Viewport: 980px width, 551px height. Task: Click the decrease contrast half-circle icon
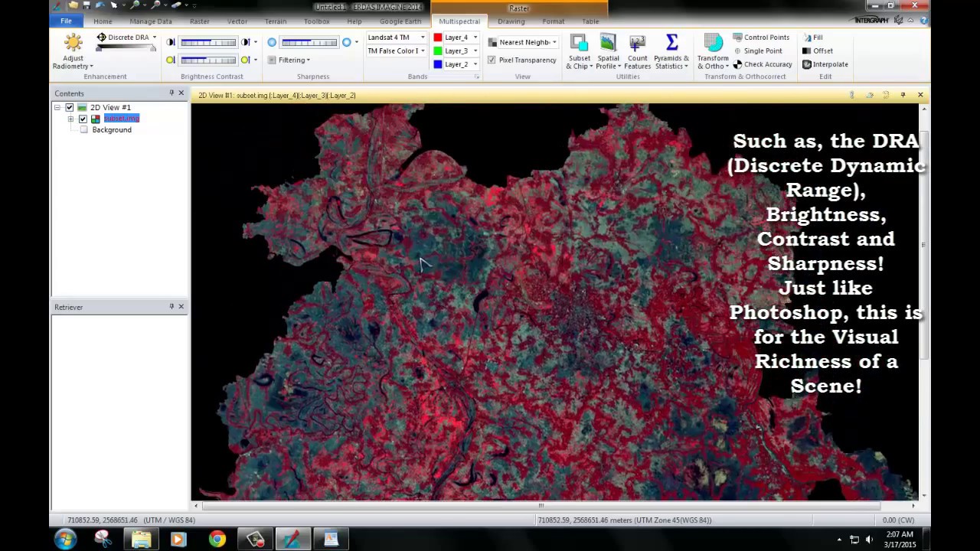click(x=171, y=42)
